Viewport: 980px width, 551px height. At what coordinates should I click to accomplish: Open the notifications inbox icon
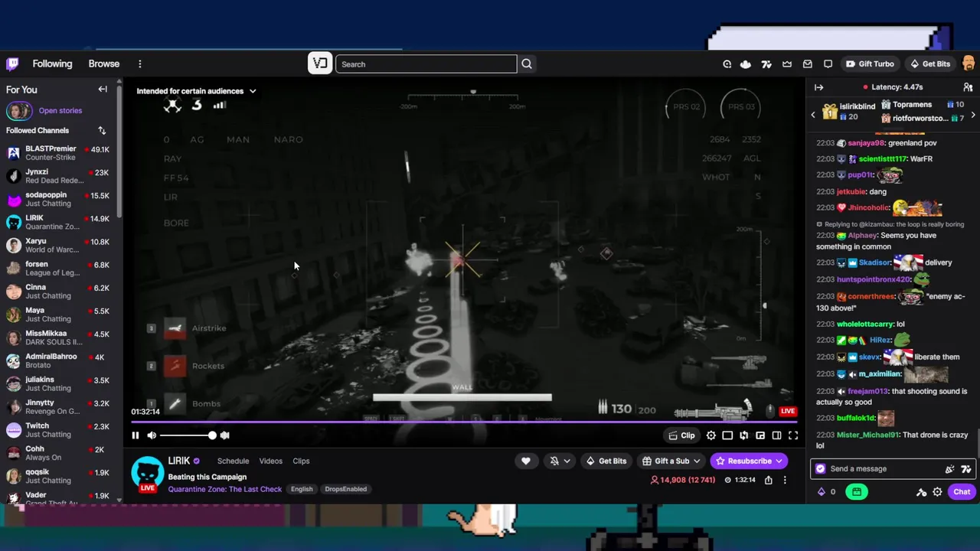[808, 64]
